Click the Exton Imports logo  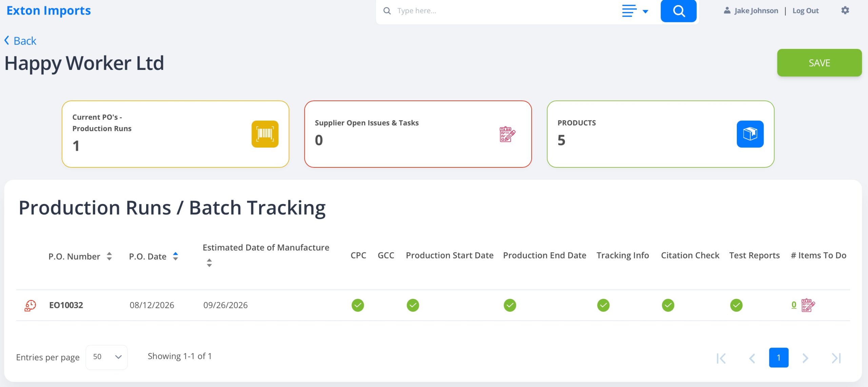click(x=48, y=11)
